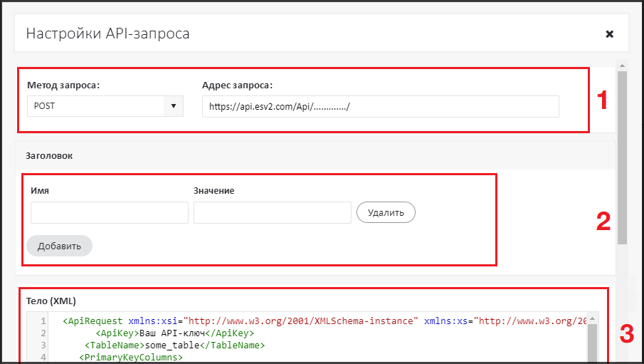Click the main dialog scrollbar thumb
The height and width of the screenshot is (364, 644).
tap(622, 157)
